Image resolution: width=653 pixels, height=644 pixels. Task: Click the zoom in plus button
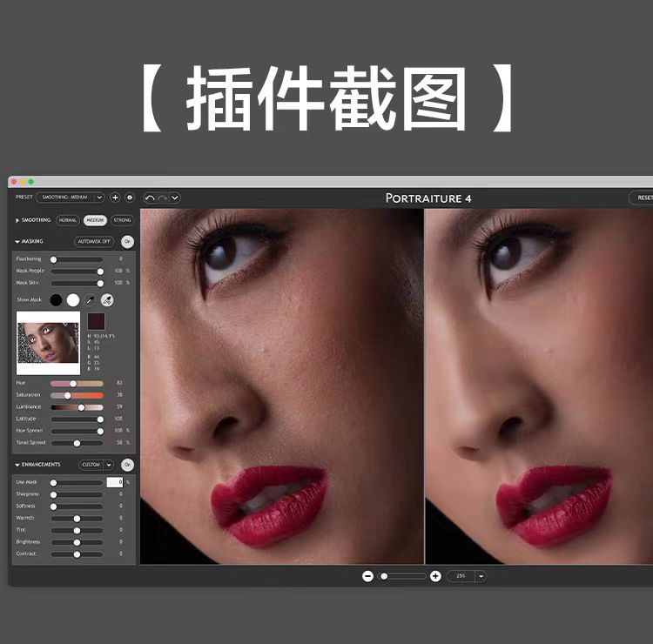pyautogui.click(x=435, y=576)
